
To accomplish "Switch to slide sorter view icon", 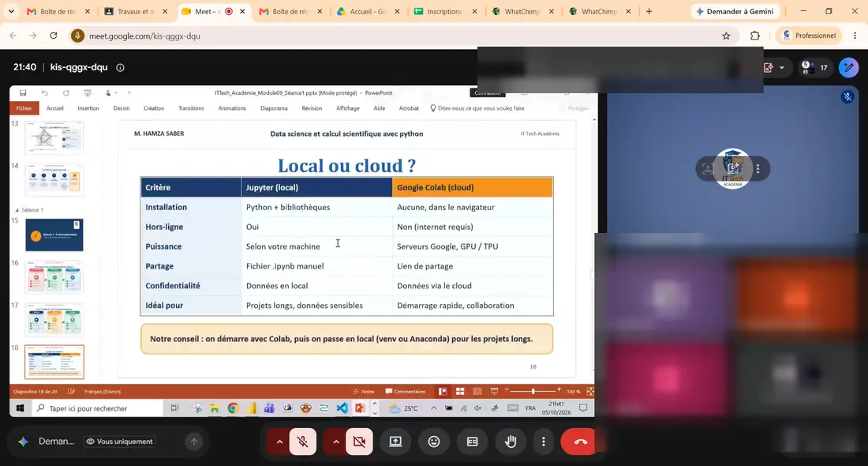I will point(460,392).
